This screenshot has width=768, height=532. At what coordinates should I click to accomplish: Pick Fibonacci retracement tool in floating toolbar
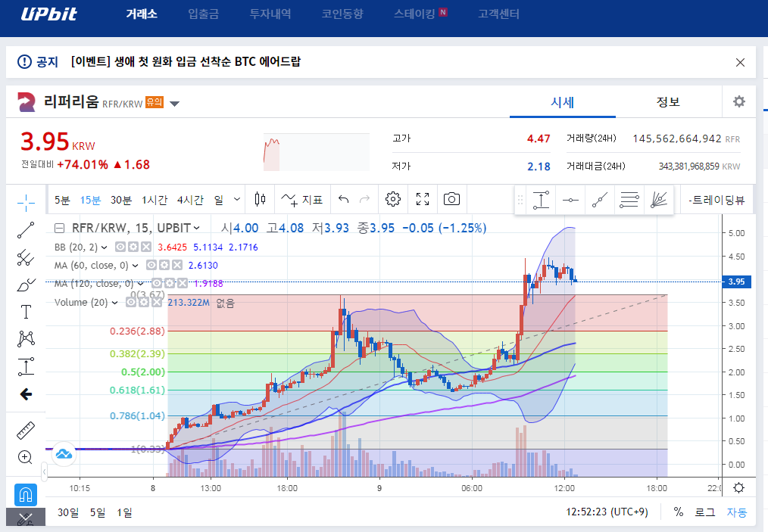[x=629, y=200]
